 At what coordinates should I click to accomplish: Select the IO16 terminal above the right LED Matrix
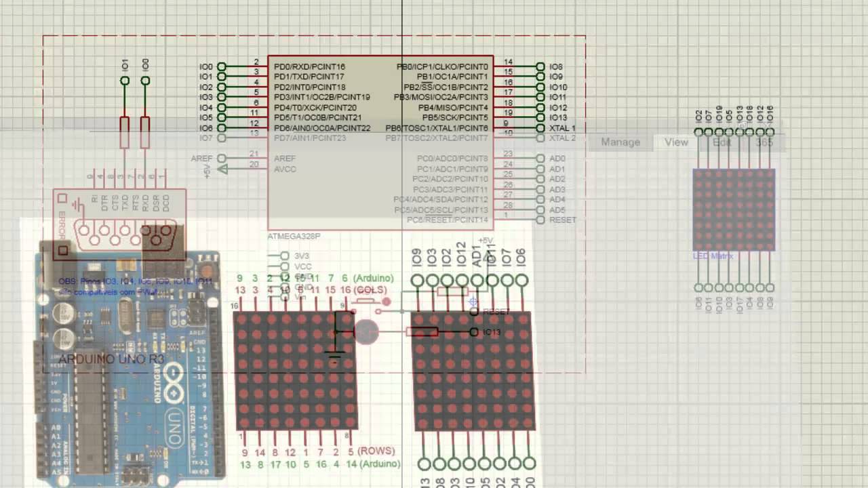click(x=770, y=131)
